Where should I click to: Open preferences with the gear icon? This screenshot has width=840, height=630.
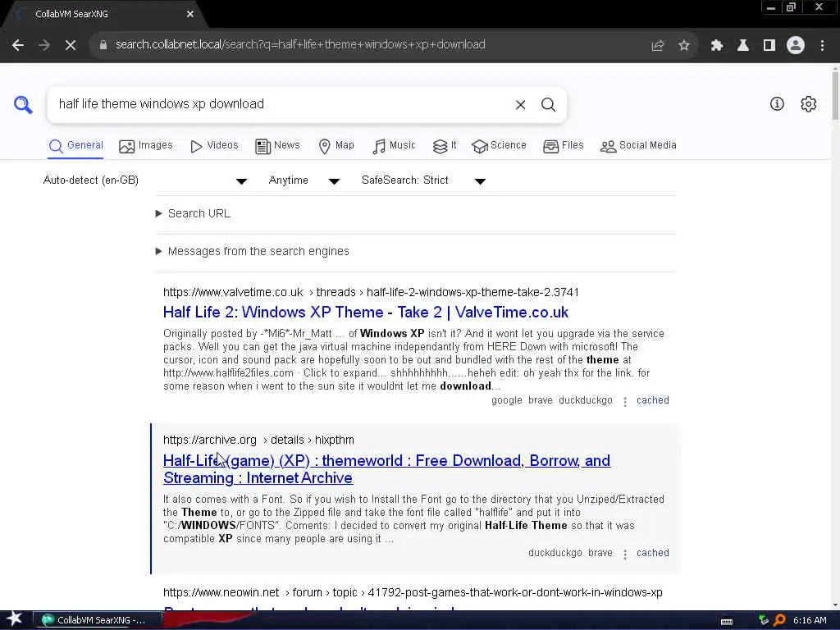pos(808,104)
